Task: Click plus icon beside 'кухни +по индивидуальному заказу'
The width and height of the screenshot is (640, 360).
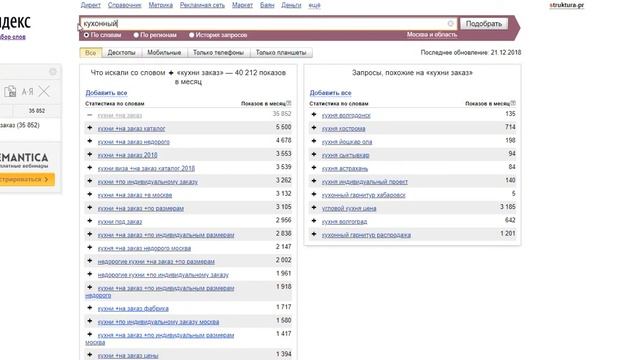Action: click(x=90, y=181)
